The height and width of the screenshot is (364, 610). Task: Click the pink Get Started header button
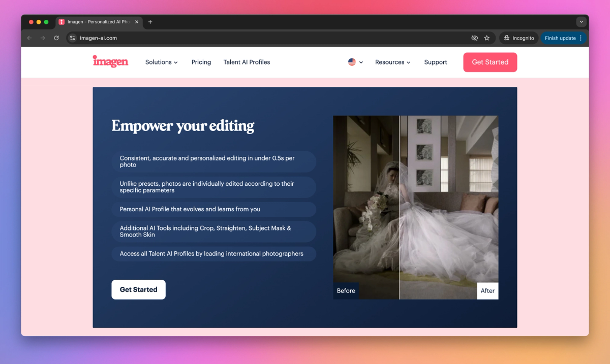[x=490, y=62]
